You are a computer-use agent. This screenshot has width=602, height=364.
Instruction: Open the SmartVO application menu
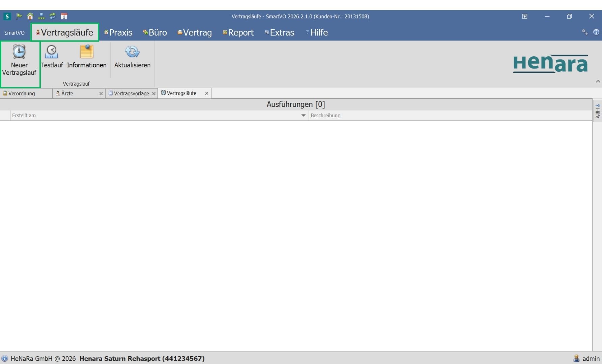click(x=15, y=33)
